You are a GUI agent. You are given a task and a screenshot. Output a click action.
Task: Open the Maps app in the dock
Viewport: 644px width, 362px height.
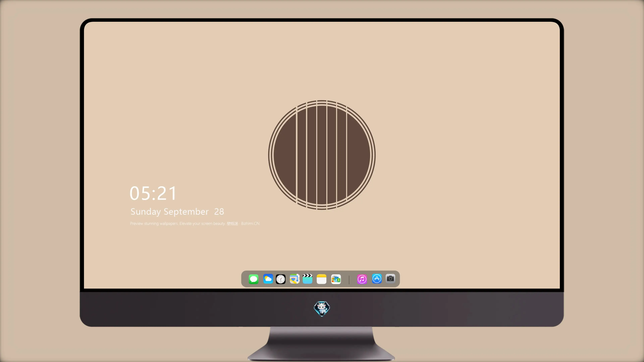[294, 279]
